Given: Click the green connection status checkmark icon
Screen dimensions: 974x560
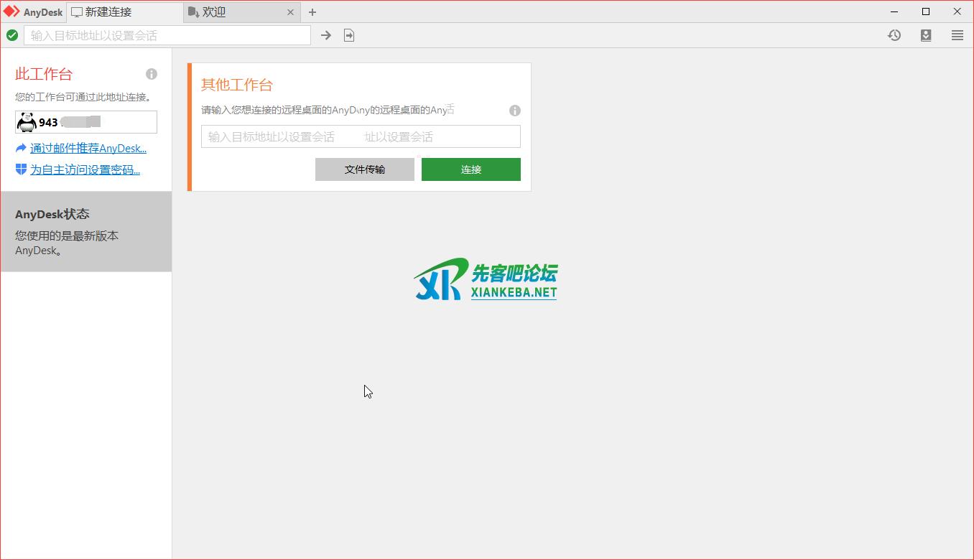Looking at the screenshot, I should (12, 35).
